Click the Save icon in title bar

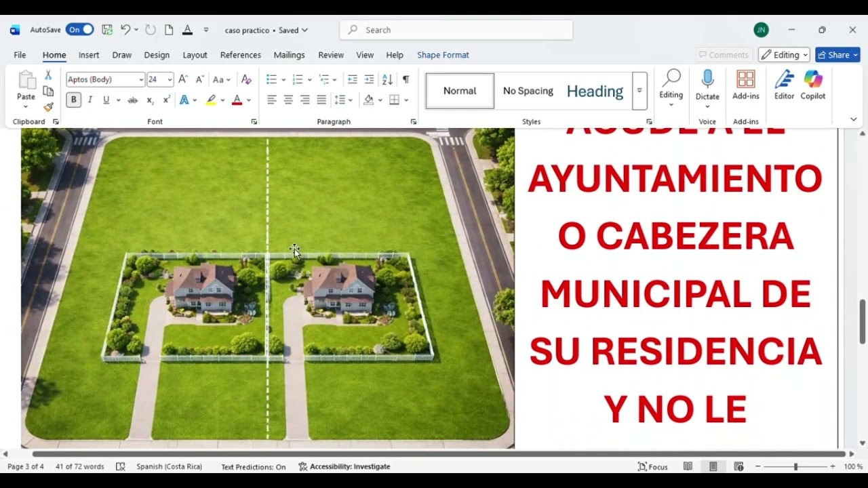(107, 30)
